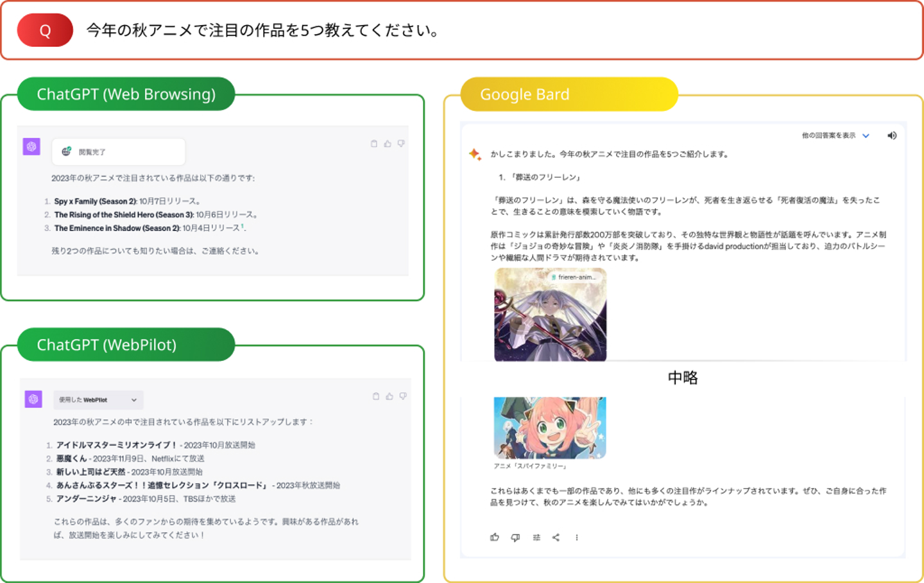This screenshot has width=924, height=583.
Task: Select the 'アンダーニンジャ' list row
Action: pos(141,499)
